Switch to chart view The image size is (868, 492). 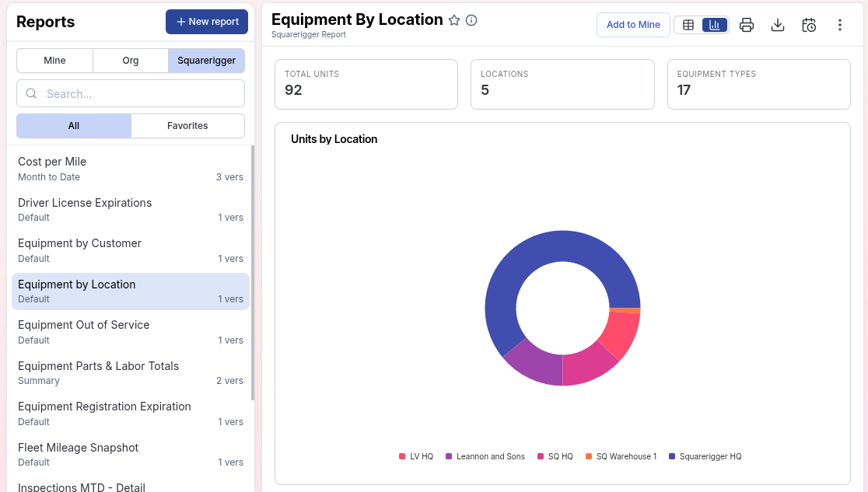714,25
